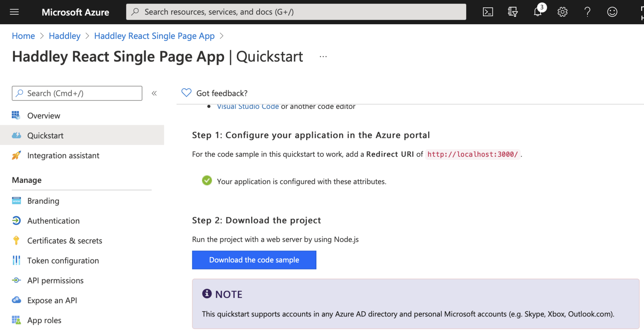644x334 pixels.
Task: Follow the Visual Studio Code link
Action: 248,107
